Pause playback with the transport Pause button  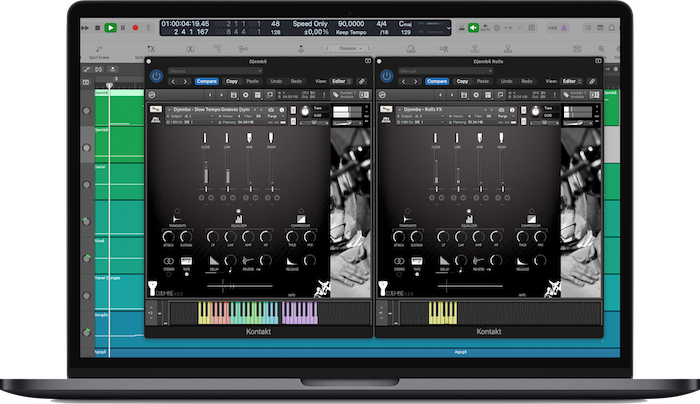point(123,28)
